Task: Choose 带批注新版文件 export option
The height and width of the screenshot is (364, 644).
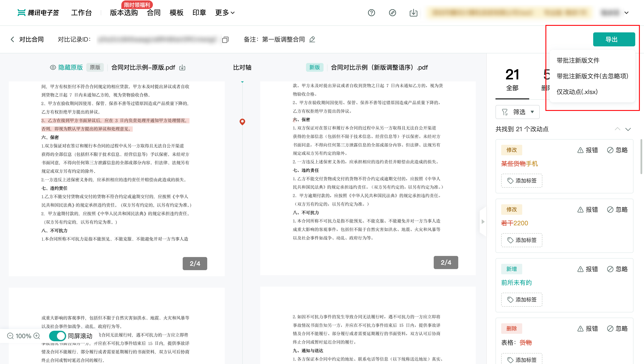Action: (x=578, y=60)
